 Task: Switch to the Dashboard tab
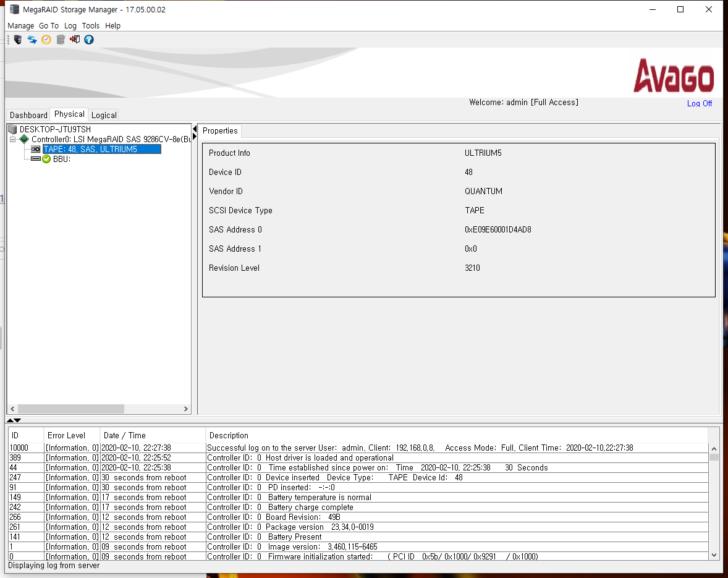click(x=28, y=115)
